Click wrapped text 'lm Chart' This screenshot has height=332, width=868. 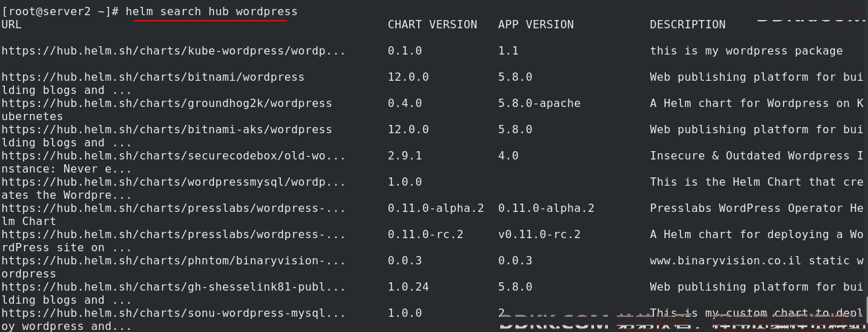click(x=29, y=221)
